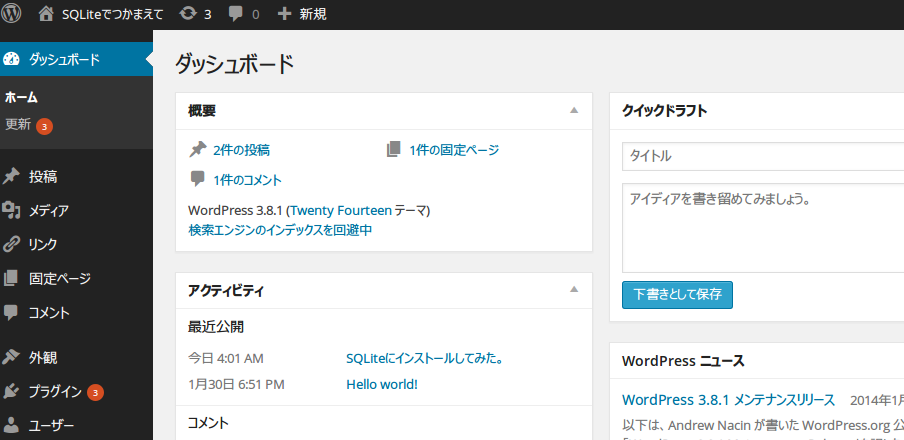
Task: Click the WordPress logo in admin bar
Action: point(14,14)
